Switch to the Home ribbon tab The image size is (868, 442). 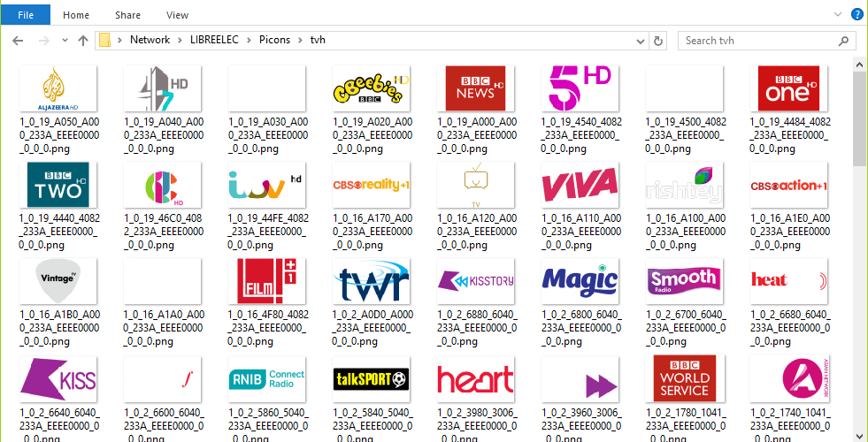[76, 15]
